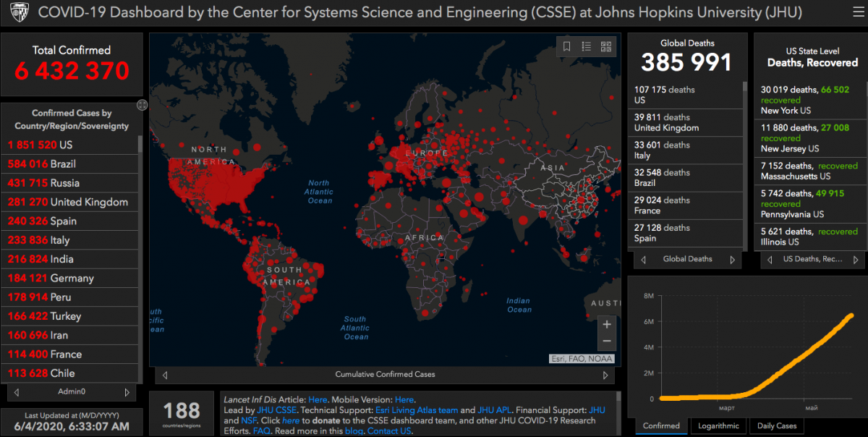Viewport: 868px width, 437px height.
Task: Switch map right from Cumulative Confirmed Cases
Action: [x=605, y=375]
